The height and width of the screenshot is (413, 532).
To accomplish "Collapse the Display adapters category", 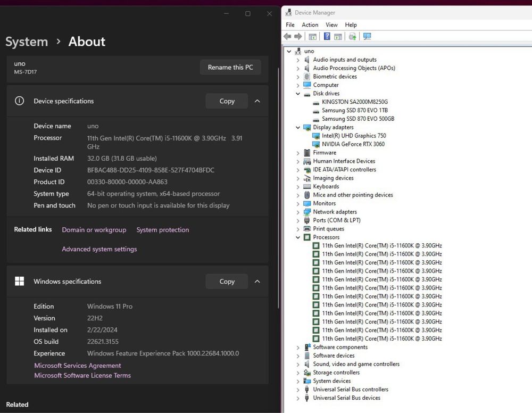I will pos(298,128).
